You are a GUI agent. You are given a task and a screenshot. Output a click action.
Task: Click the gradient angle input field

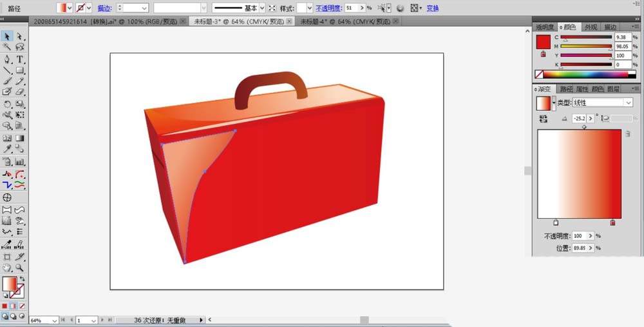[580, 119]
